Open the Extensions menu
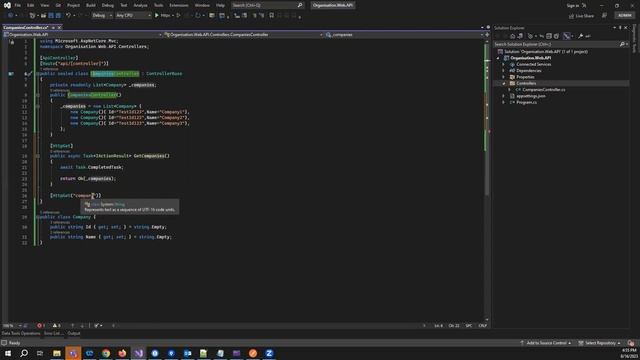The width and height of the screenshot is (640, 360). (179, 5)
